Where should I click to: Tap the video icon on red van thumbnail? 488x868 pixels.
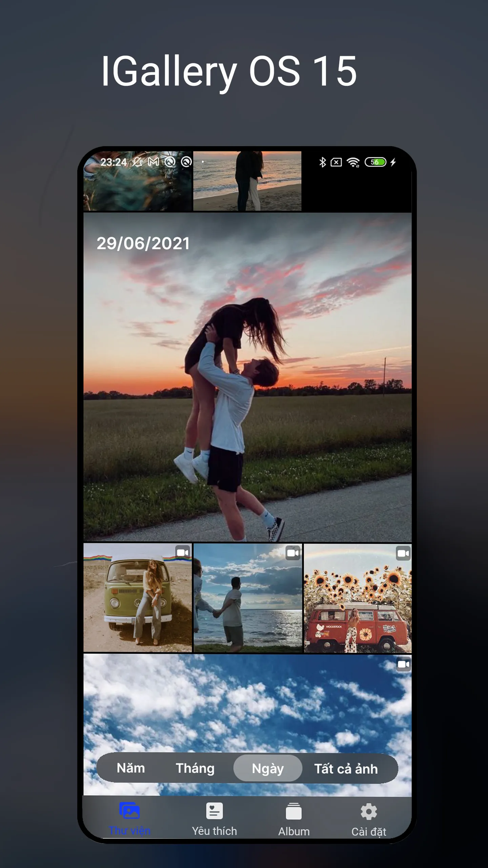click(403, 554)
